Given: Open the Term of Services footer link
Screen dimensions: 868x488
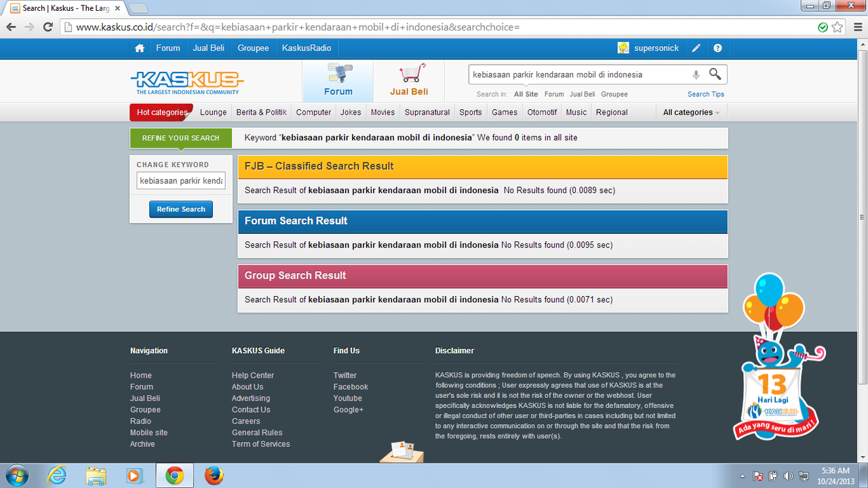Looking at the screenshot, I should 261,444.
